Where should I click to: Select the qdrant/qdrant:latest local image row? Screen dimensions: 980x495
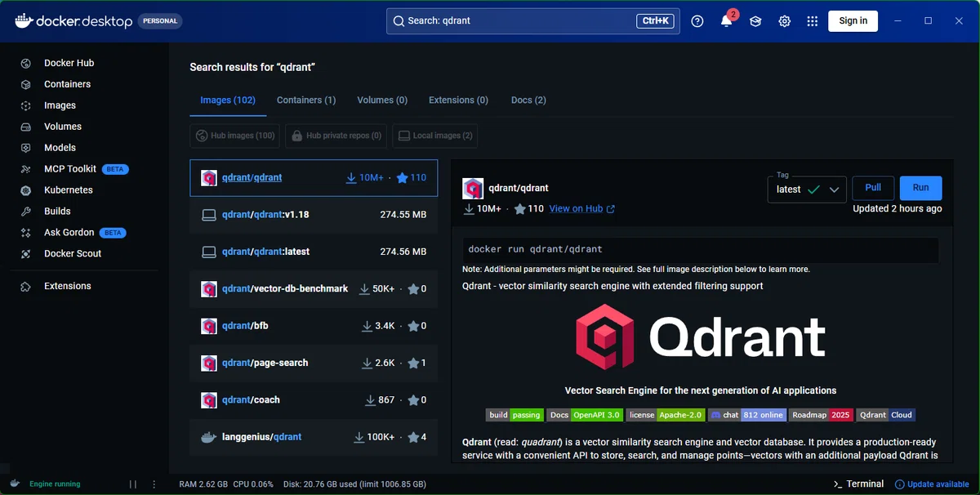[x=314, y=252]
